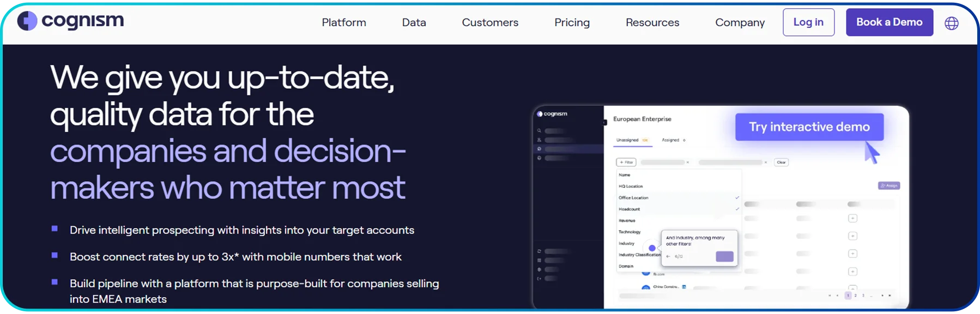
Task: Click the search icon in demo sidebar
Action: click(539, 131)
